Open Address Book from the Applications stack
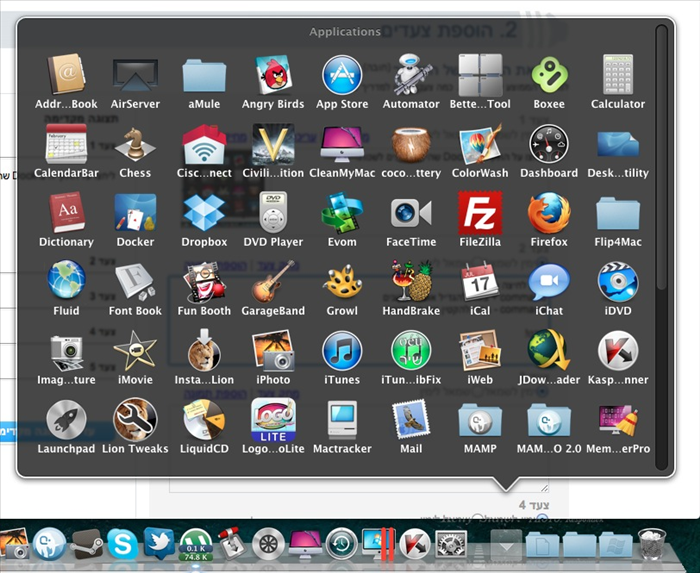 [x=66, y=74]
